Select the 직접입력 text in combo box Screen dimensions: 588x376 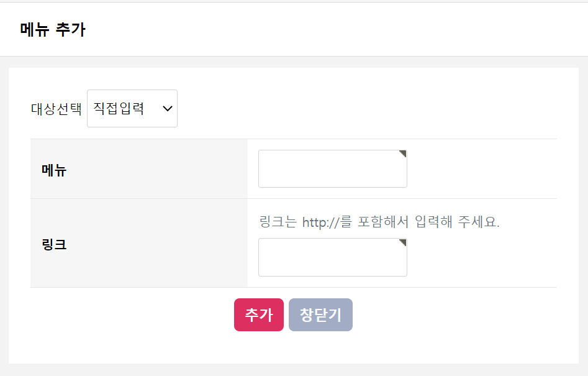119,109
